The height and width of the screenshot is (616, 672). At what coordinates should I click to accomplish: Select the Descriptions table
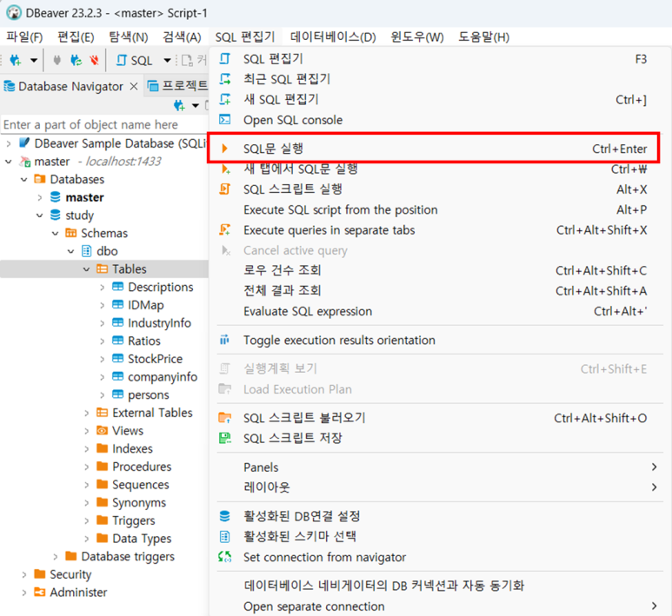click(x=160, y=287)
